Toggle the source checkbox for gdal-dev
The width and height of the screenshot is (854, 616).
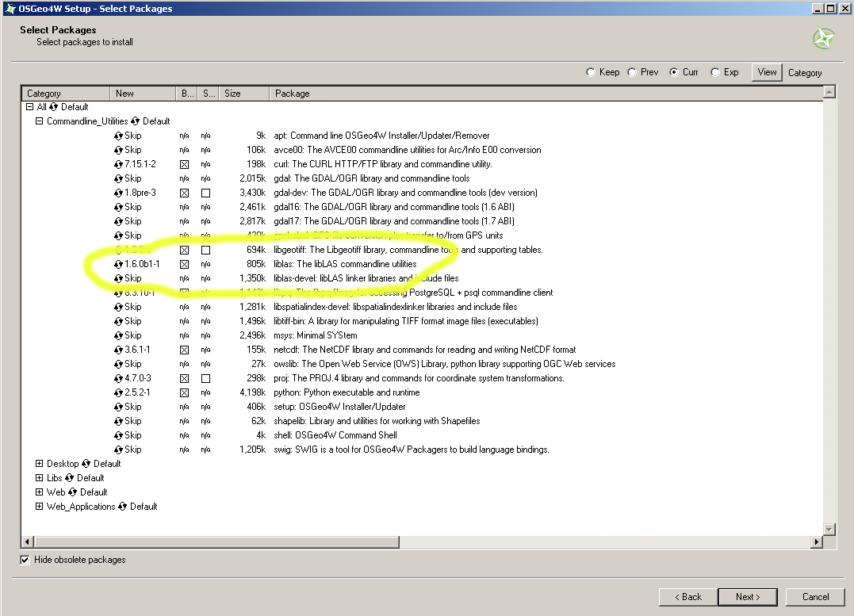(x=205, y=193)
